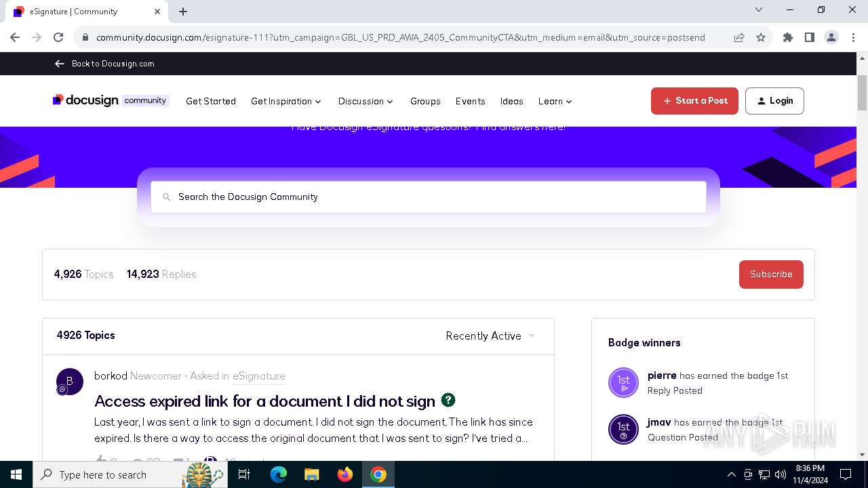Click the 14,923 Replies count text

click(x=161, y=274)
